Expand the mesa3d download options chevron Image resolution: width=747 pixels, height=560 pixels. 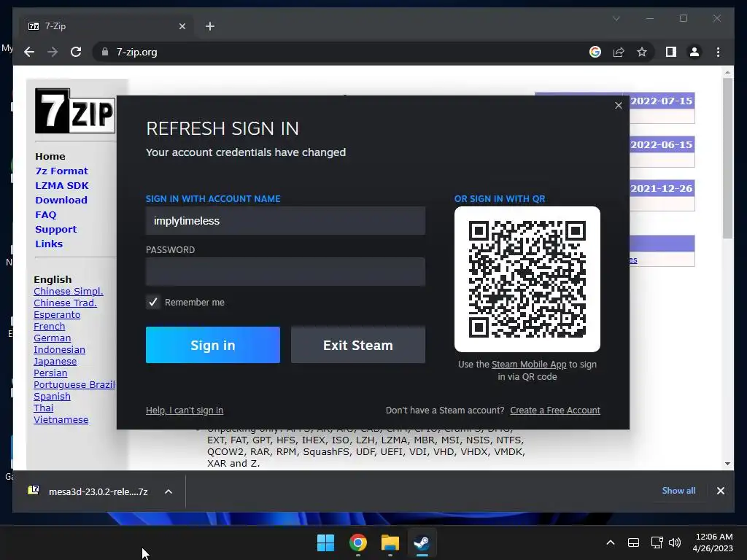(x=169, y=491)
